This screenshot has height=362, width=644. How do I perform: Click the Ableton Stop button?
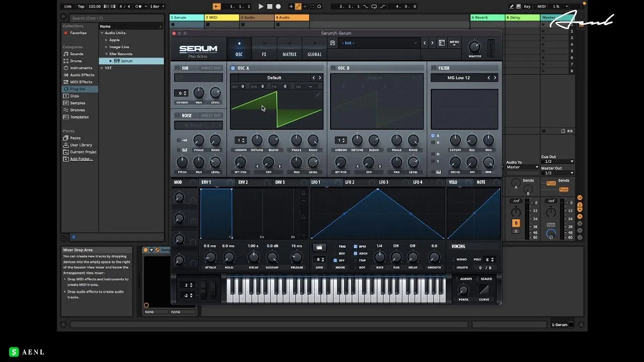269,7
